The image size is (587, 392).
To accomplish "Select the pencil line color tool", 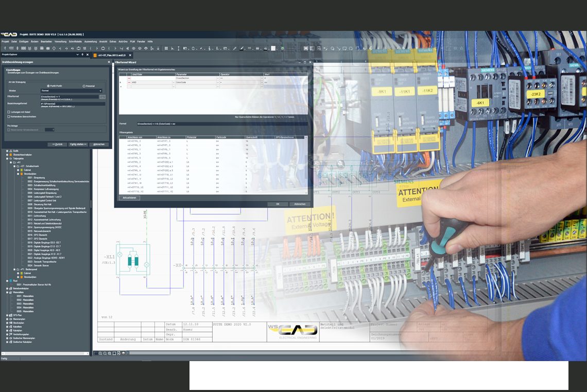I will [241, 48].
